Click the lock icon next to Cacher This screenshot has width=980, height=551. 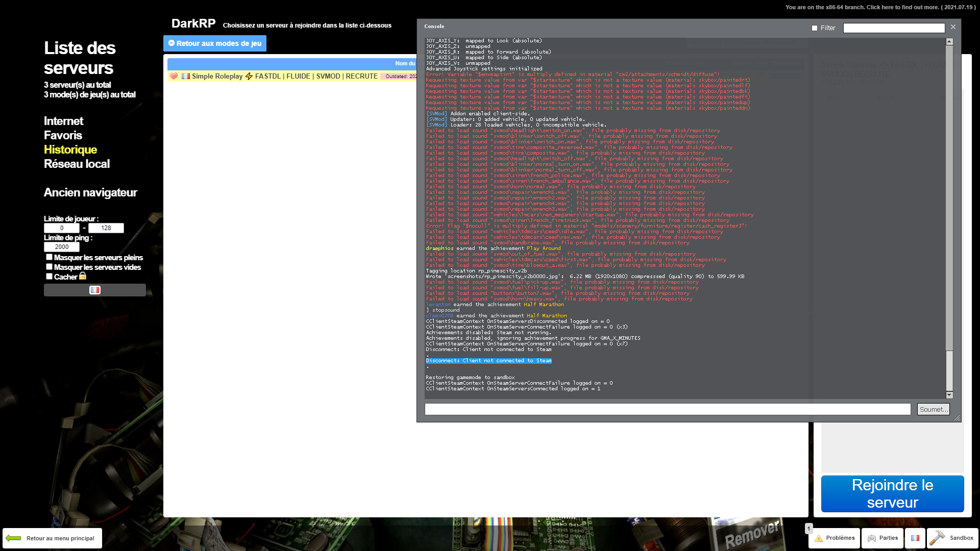pyautogui.click(x=83, y=276)
